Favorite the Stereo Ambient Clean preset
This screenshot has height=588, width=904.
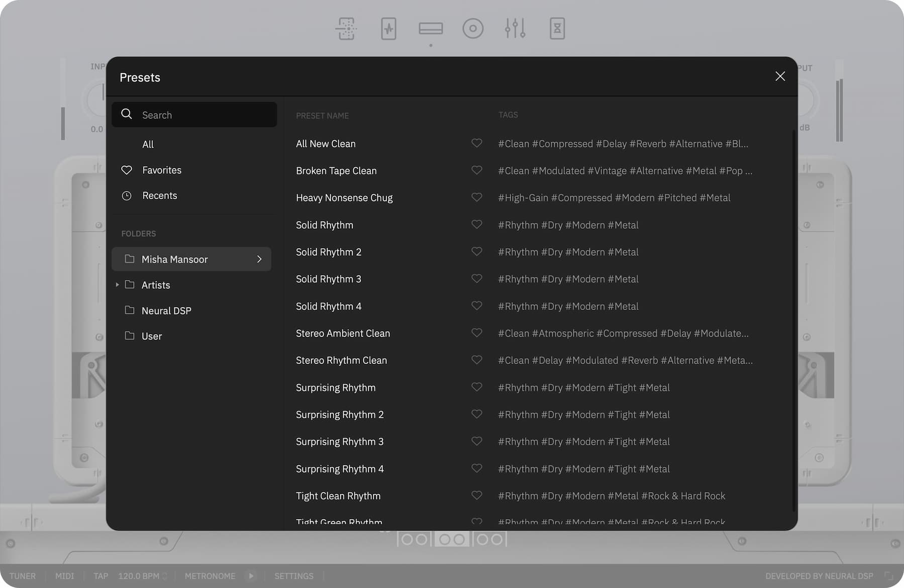point(476,332)
